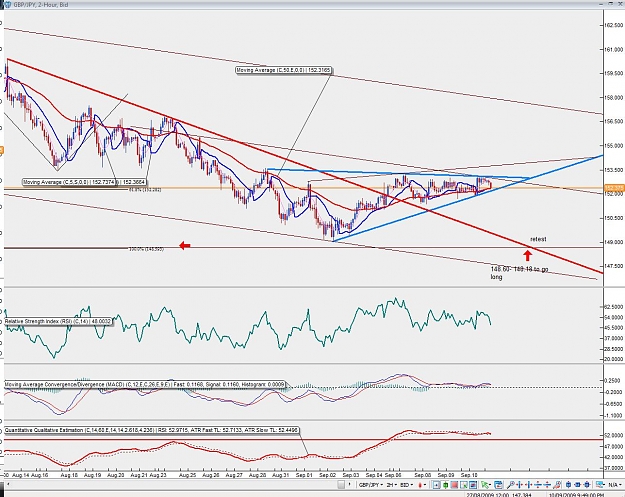This screenshot has height=497, width=625.
Task: Click the Sep 02 date on the time axis
Action: pos(327,475)
